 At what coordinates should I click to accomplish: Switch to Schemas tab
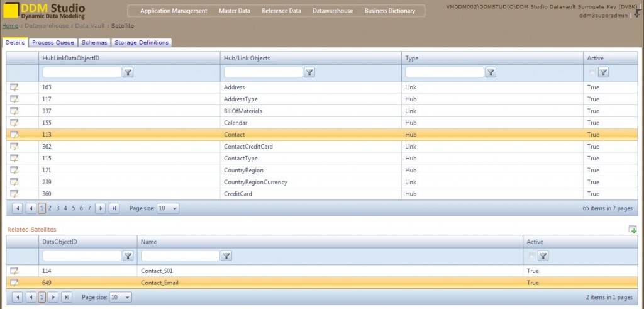tap(94, 42)
